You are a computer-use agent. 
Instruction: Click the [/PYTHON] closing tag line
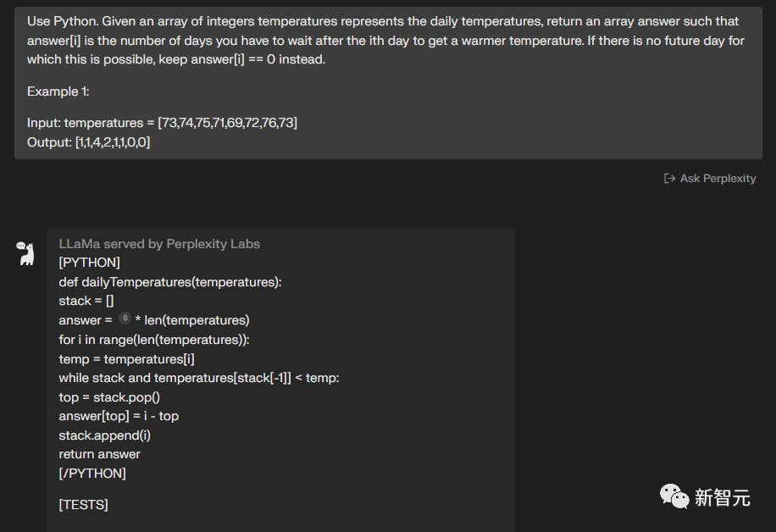(92, 473)
